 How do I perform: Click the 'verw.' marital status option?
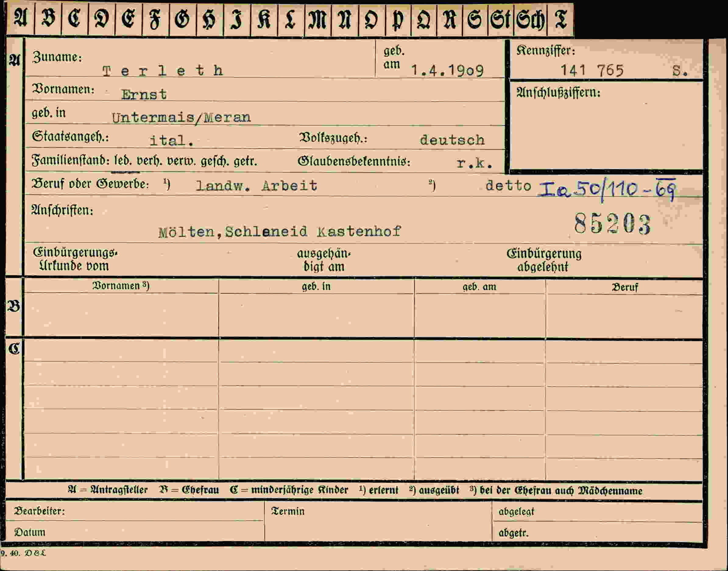[182, 161]
